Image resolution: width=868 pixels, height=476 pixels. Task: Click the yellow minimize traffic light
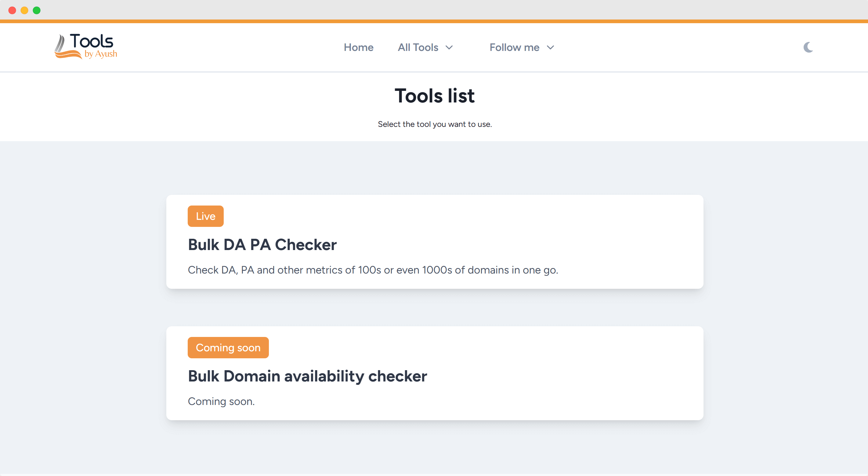[x=24, y=10]
